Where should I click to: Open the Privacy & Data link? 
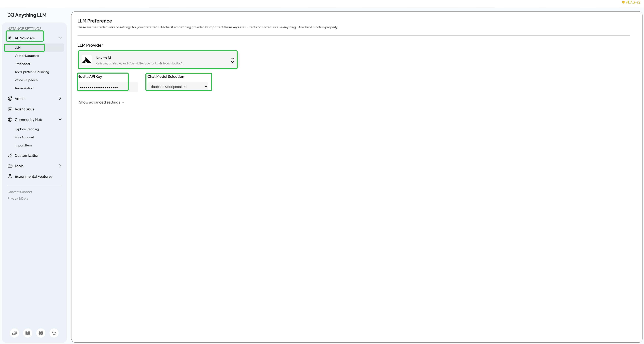[x=18, y=199]
